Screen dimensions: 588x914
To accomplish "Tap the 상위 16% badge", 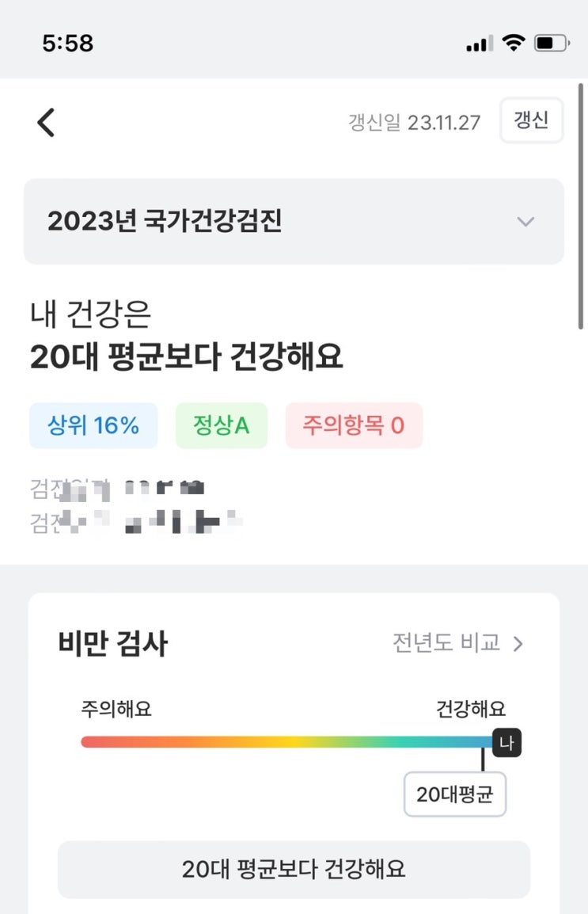I will tap(93, 426).
